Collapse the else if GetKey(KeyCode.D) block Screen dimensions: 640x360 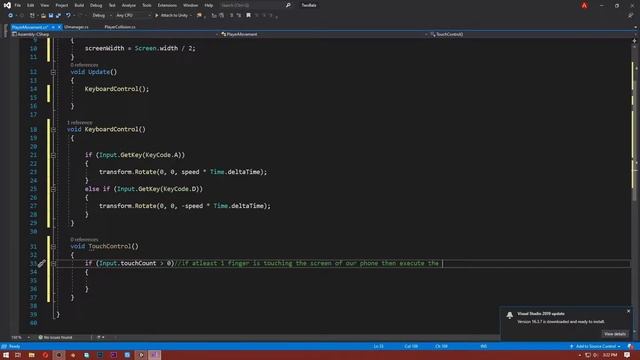tap(53, 189)
